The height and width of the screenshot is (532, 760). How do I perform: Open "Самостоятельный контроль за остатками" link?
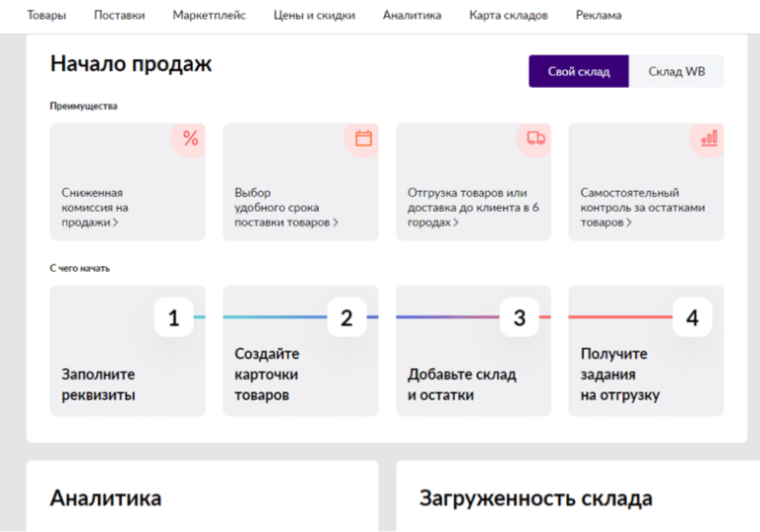(642, 208)
